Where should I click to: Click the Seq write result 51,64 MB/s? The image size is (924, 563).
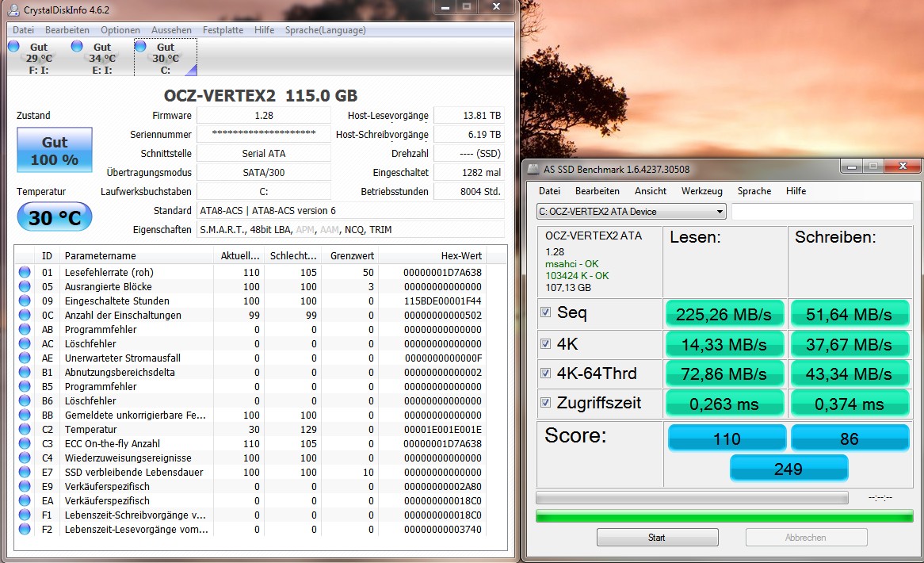[x=850, y=315]
